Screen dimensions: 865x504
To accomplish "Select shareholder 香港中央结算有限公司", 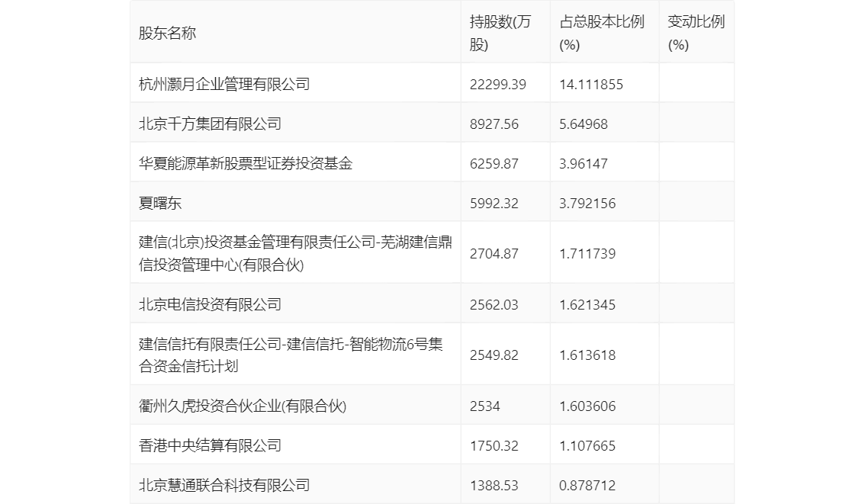I will coord(210,446).
